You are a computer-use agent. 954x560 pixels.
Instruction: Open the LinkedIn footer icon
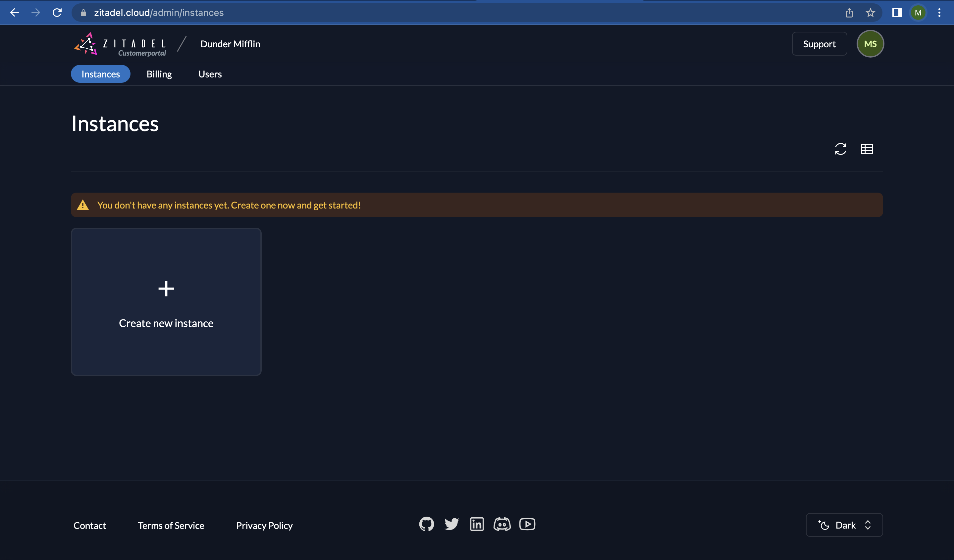point(477,524)
